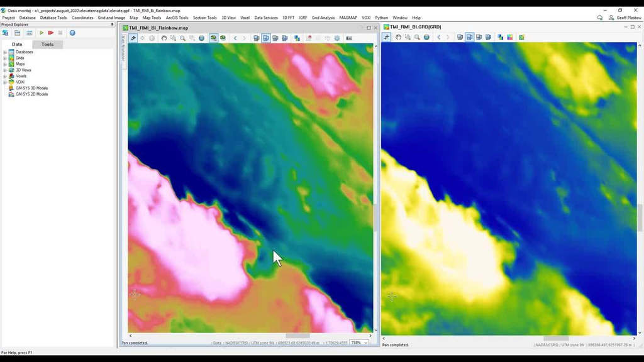This screenshot has height=362, width=644.
Task: Open the Grid and Image menu
Action: pos(111,18)
